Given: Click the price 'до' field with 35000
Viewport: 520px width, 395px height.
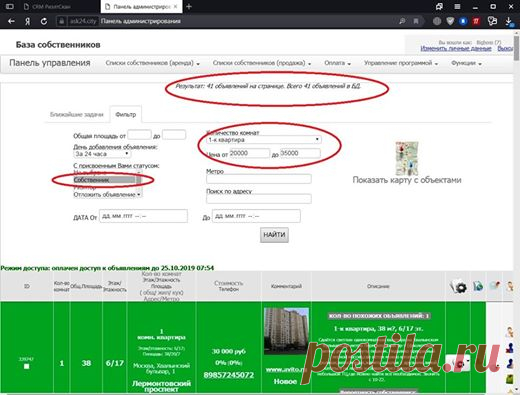Looking at the screenshot, I should [x=300, y=153].
